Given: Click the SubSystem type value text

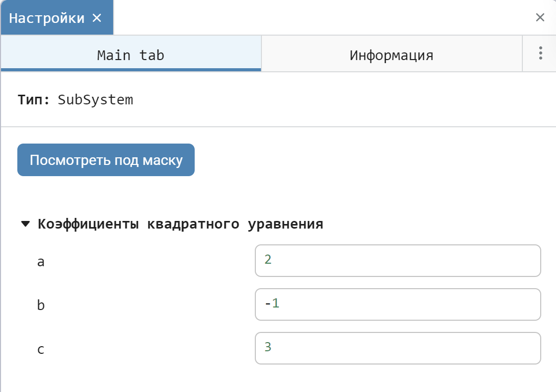Looking at the screenshot, I should 95,100.
